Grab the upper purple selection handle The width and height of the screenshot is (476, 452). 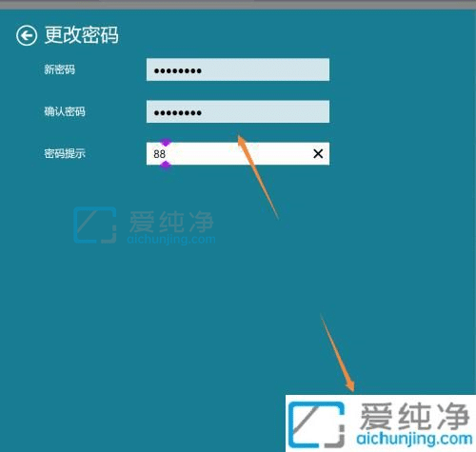point(166,142)
